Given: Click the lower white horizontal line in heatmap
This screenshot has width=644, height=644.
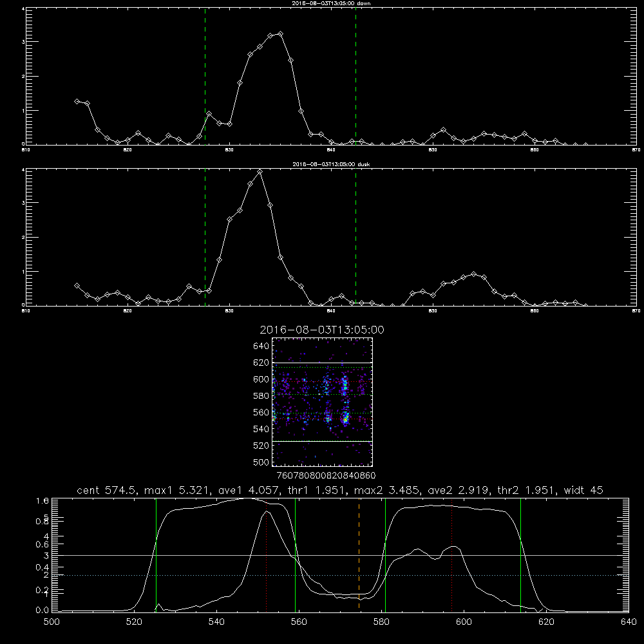Looking at the screenshot, I should tap(322, 441).
